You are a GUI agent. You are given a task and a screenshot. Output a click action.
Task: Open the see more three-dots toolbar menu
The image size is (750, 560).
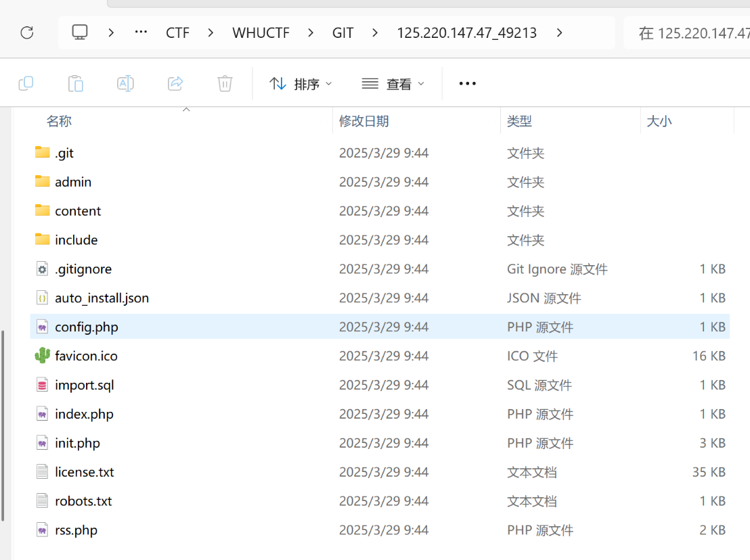(467, 84)
